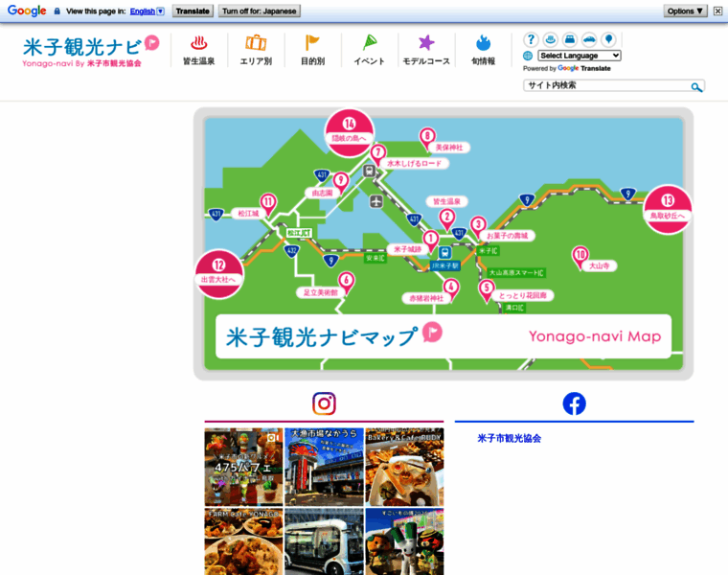Viewport: 728px width, 575px height.
Task: Click the 米子観光ナビマップ banner
Action: click(444, 336)
